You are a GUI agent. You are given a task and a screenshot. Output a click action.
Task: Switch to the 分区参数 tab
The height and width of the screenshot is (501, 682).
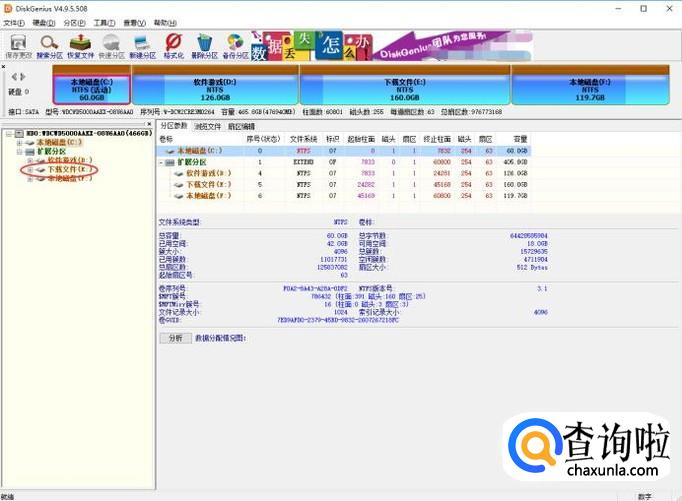coord(174,126)
